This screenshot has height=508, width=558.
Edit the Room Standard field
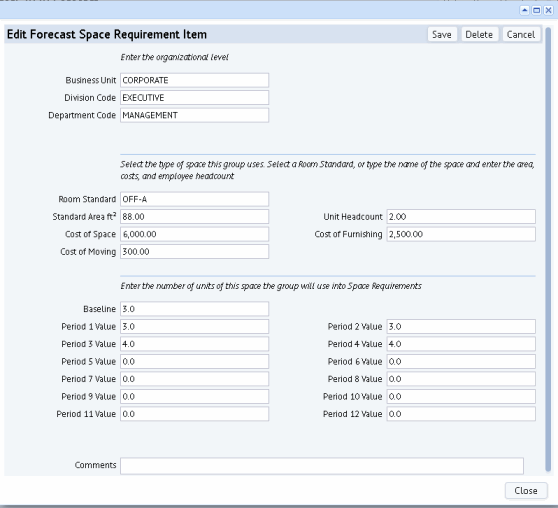194,199
